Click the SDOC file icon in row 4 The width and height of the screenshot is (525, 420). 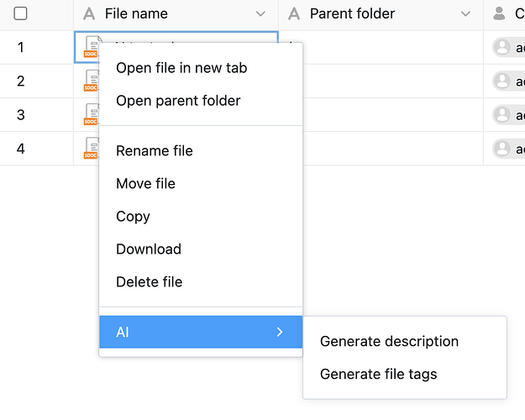tap(90, 149)
